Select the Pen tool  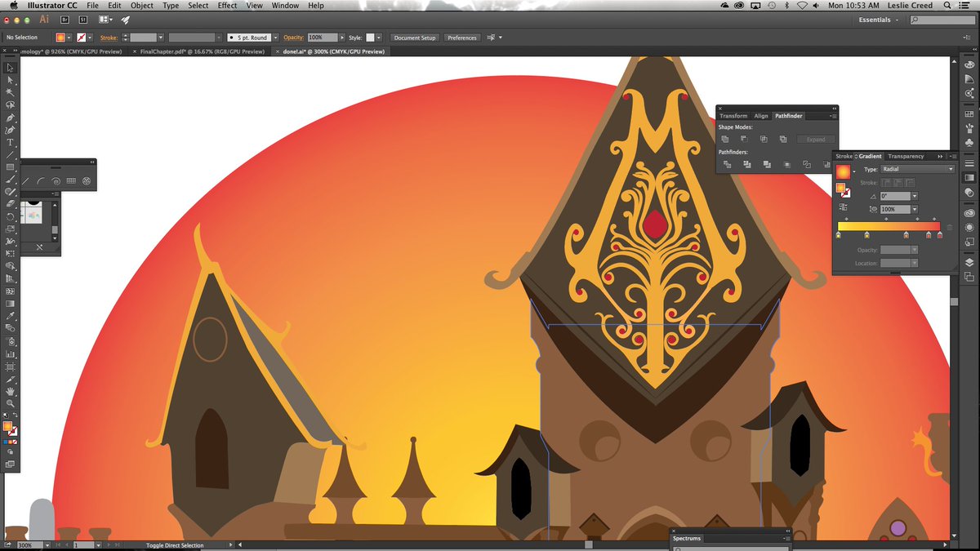[11, 118]
